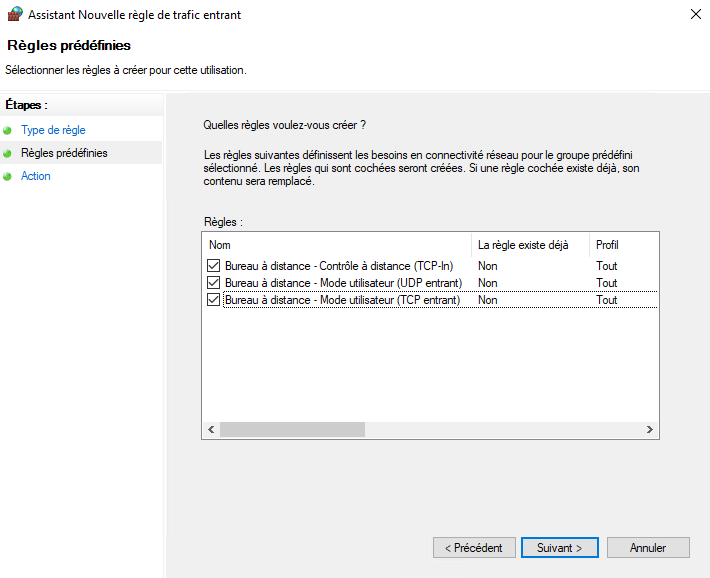
Task: Click the right scroll arrow of rules list
Action: click(649, 429)
